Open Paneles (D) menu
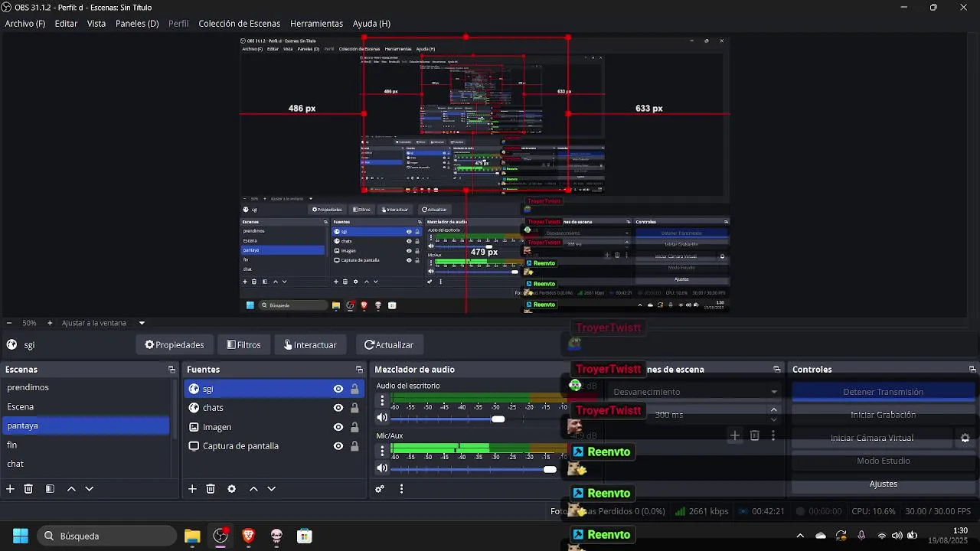This screenshot has width=980, height=551. (x=137, y=24)
